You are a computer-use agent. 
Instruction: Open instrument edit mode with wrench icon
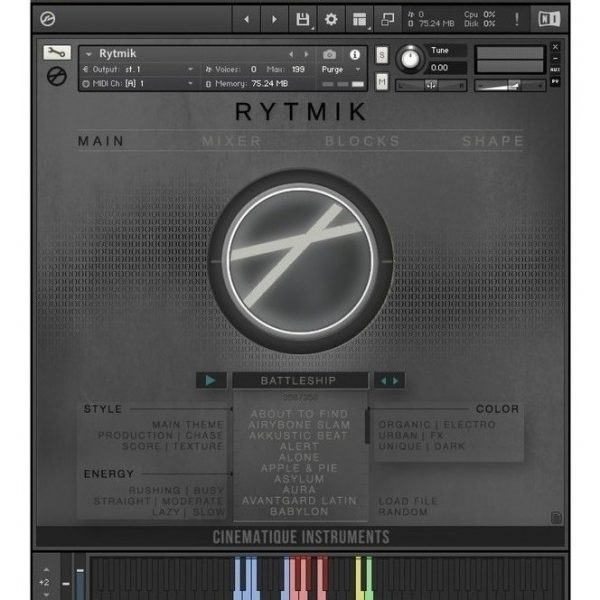click(x=57, y=53)
